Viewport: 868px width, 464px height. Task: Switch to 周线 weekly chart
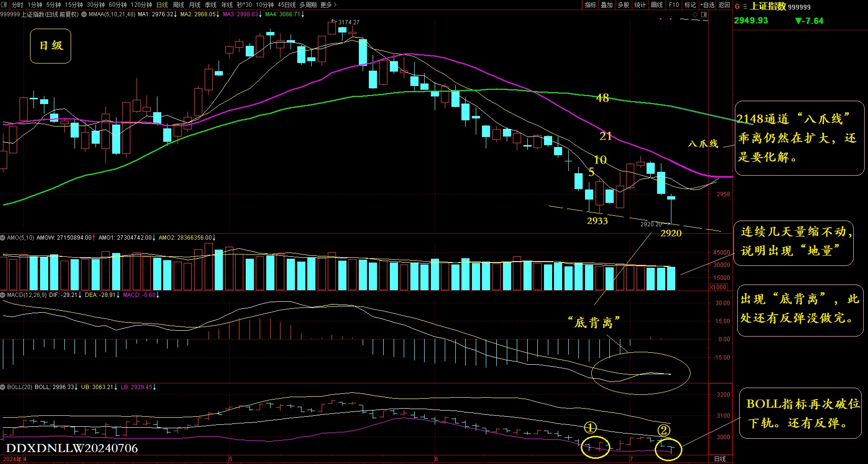[x=178, y=5]
